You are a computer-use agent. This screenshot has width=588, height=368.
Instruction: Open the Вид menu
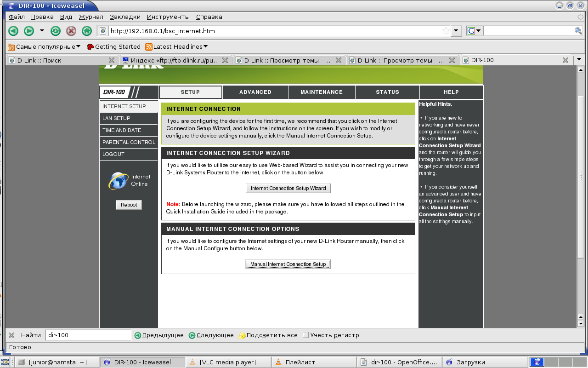click(x=66, y=17)
